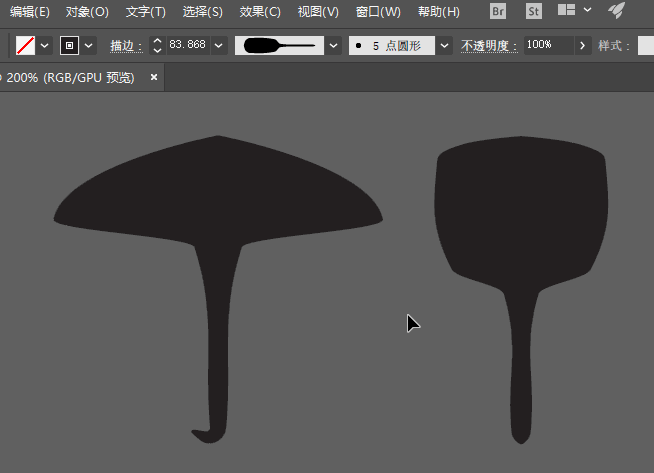
Task: Click the 描边 stroke panel link
Action: 126,46
